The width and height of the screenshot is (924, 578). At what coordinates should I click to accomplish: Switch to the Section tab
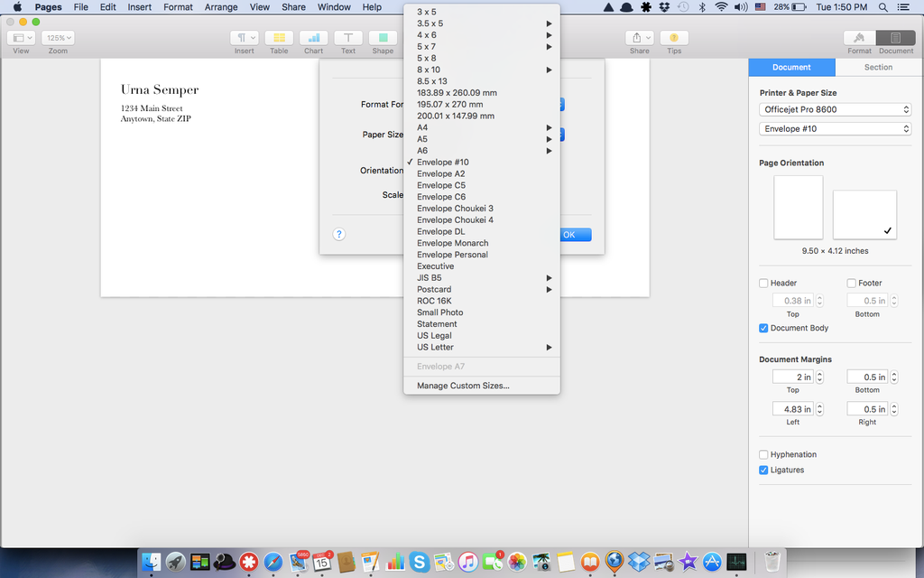[878, 67]
